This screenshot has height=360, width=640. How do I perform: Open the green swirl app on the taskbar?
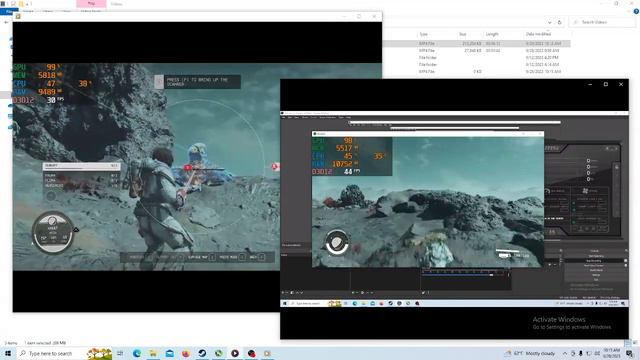click(x=218, y=353)
